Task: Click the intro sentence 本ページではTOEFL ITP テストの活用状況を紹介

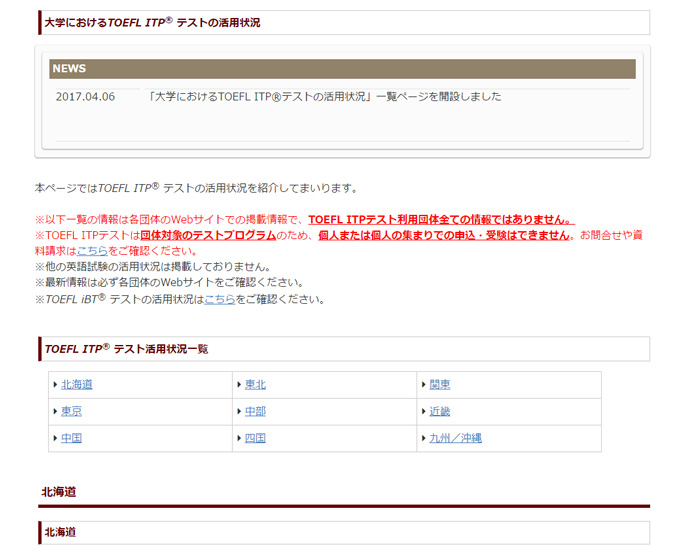Action: (x=196, y=188)
